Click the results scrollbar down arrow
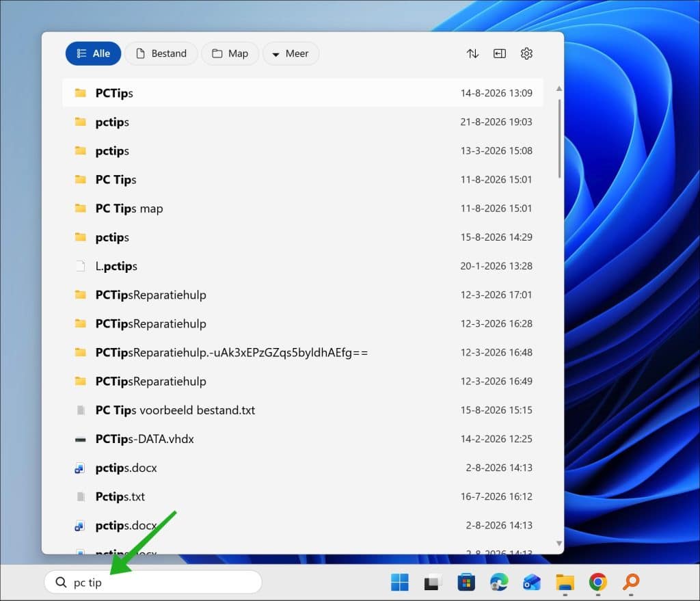Screen dimensions: 700x601 coord(559,544)
